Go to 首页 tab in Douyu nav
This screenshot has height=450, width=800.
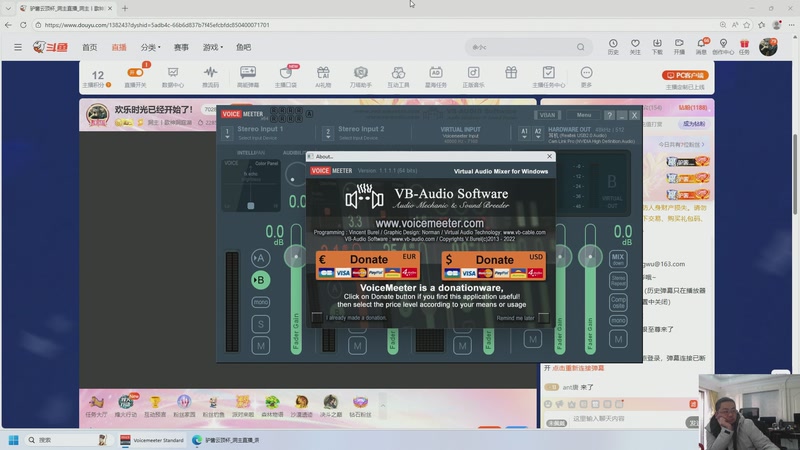tap(89, 47)
